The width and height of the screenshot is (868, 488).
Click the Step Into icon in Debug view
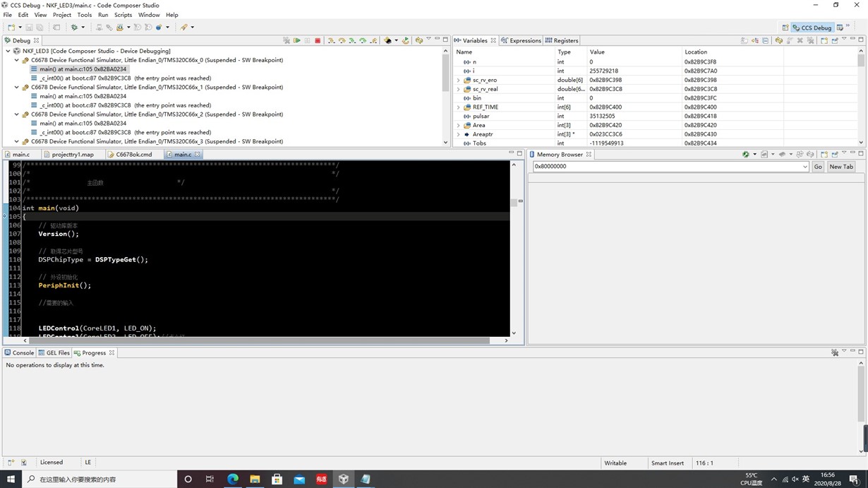[x=332, y=40]
